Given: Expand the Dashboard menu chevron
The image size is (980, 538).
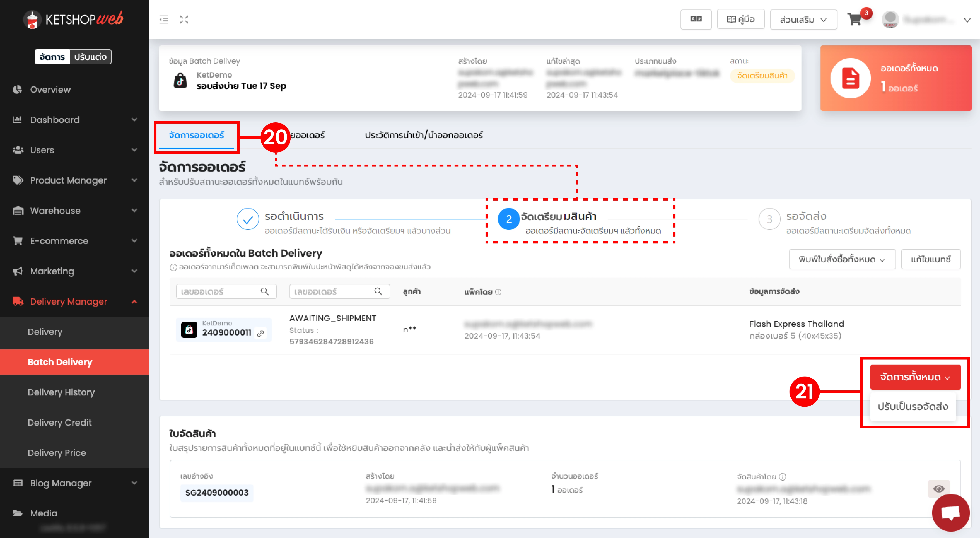Looking at the screenshot, I should (134, 120).
